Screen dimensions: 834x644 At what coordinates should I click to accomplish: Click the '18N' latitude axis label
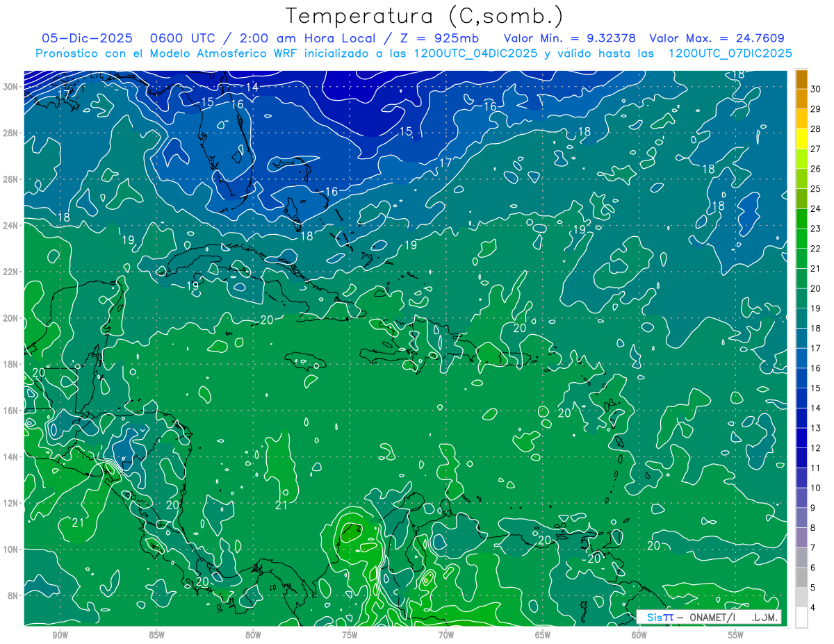click(x=12, y=364)
